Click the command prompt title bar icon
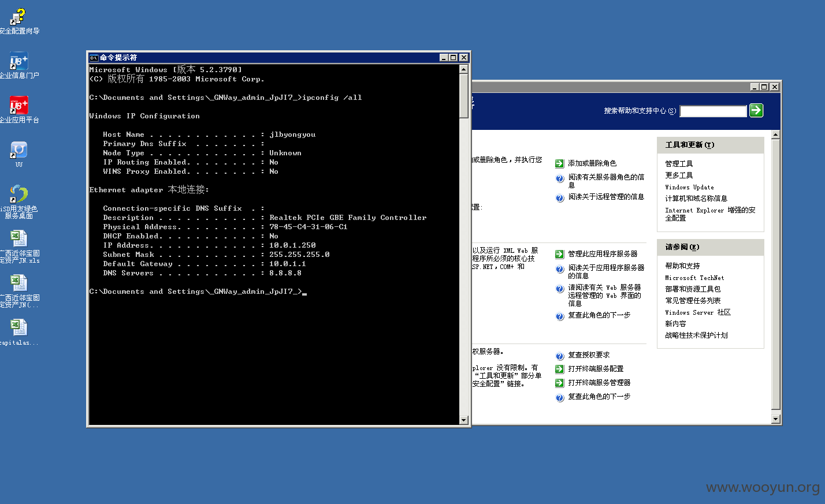 (94, 58)
